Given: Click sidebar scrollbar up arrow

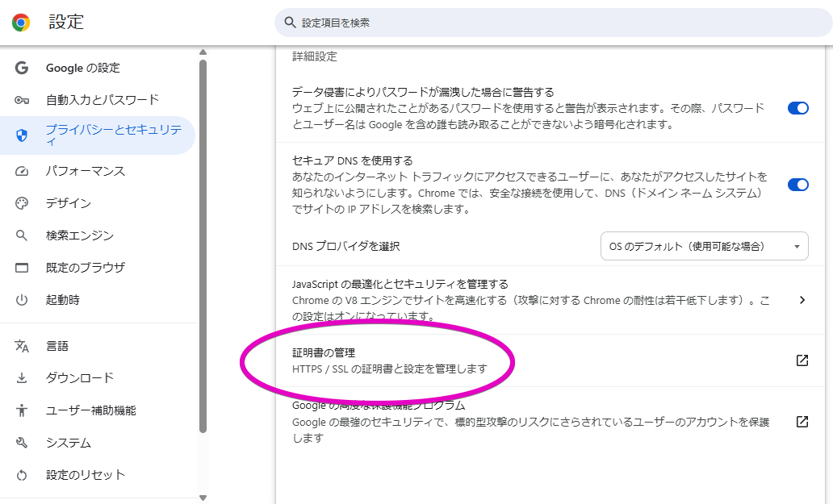Looking at the screenshot, I should point(203,52).
